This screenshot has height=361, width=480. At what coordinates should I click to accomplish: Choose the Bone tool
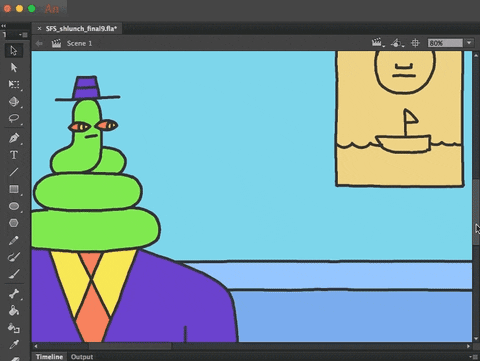(x=14, y=294)
